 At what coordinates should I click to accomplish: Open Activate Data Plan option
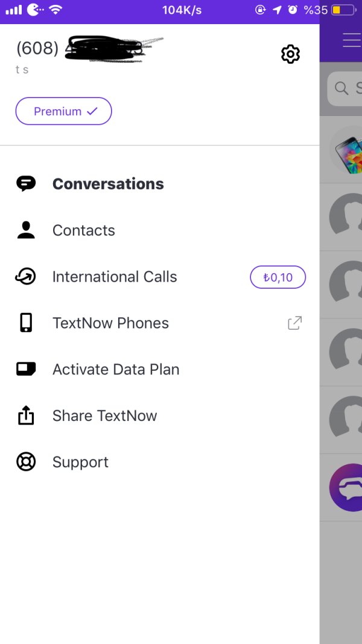point(116,369)
